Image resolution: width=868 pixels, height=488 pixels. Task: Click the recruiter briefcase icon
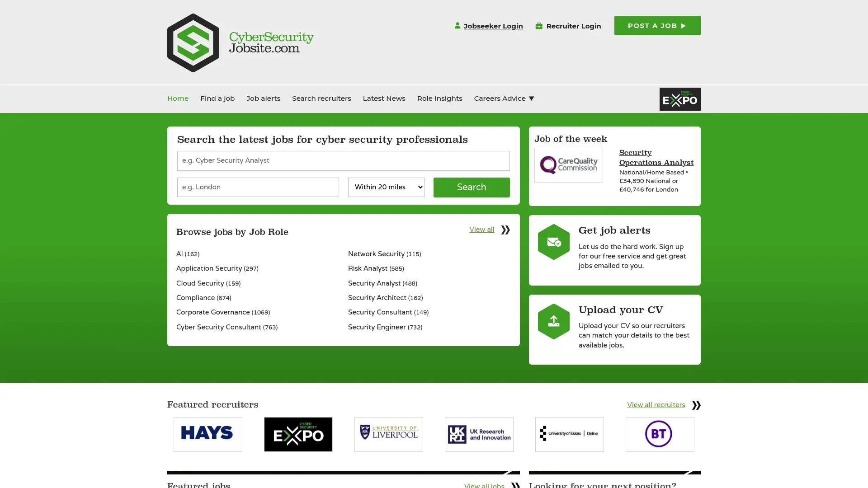click(x=539, y=26)
